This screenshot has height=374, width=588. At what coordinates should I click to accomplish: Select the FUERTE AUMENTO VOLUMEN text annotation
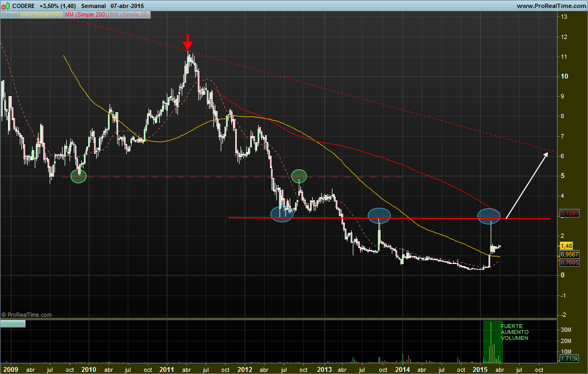click(515, 332)
